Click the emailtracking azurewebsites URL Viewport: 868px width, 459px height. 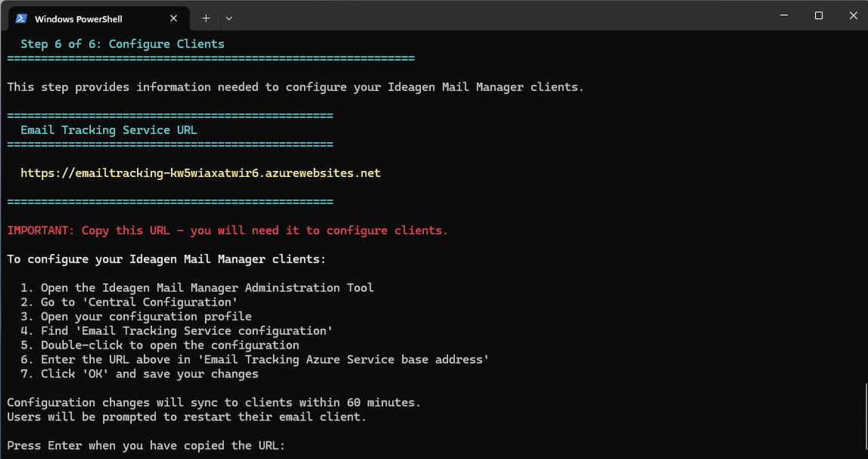point(201,173)
